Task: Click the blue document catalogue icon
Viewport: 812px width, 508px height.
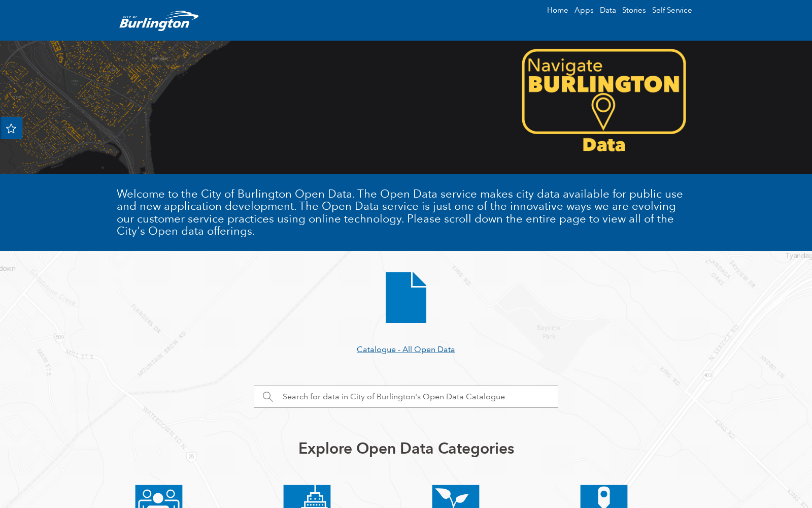Action: pyautogui.click(x=406, y=298)
